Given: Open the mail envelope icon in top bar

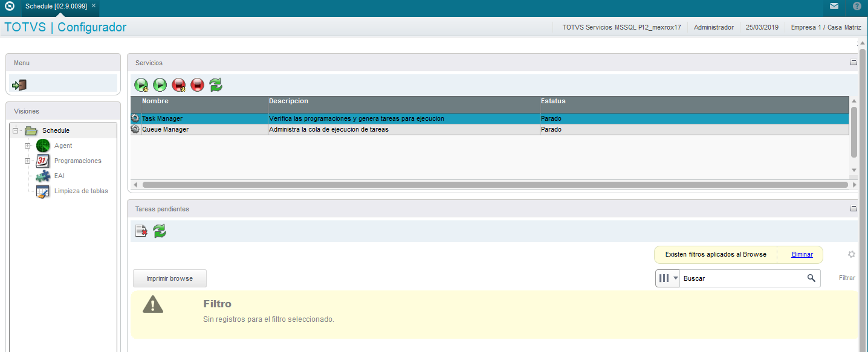Looking at the screenshot, I should [834, 6].
